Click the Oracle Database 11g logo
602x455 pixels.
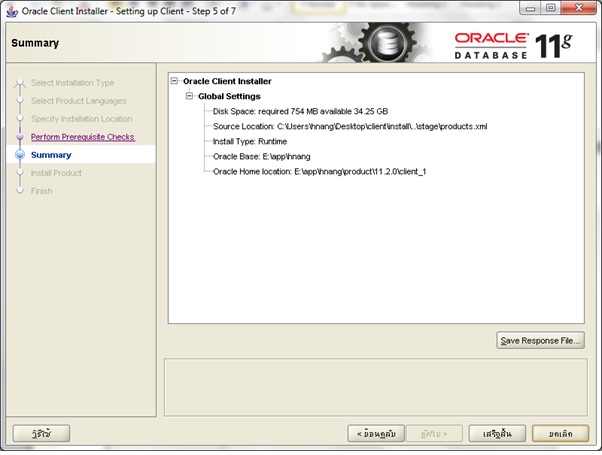[513, 46]
